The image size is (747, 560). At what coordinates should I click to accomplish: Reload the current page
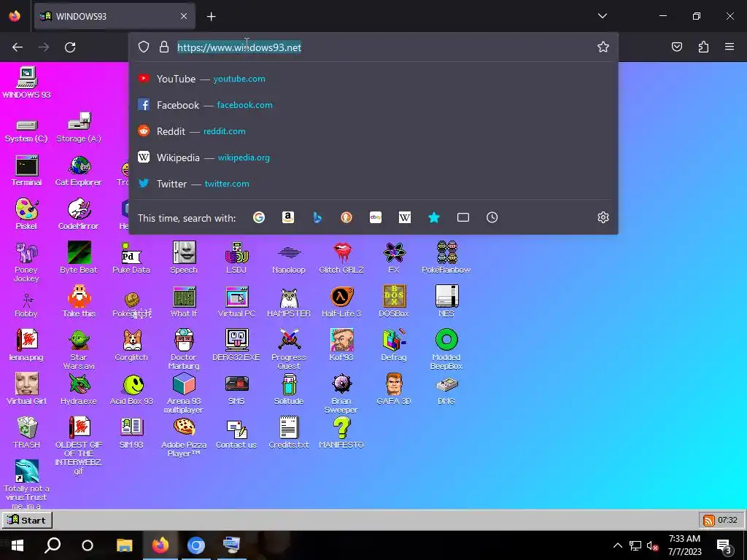point(70,47)
